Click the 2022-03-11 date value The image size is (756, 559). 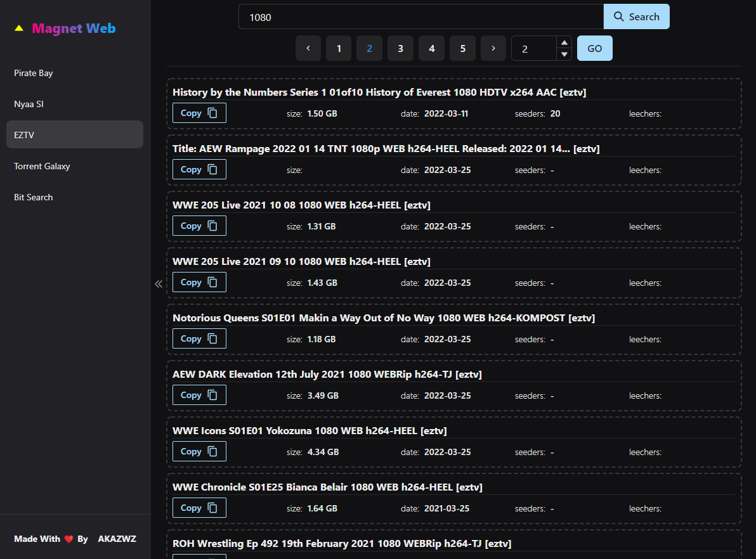(446, 113)
